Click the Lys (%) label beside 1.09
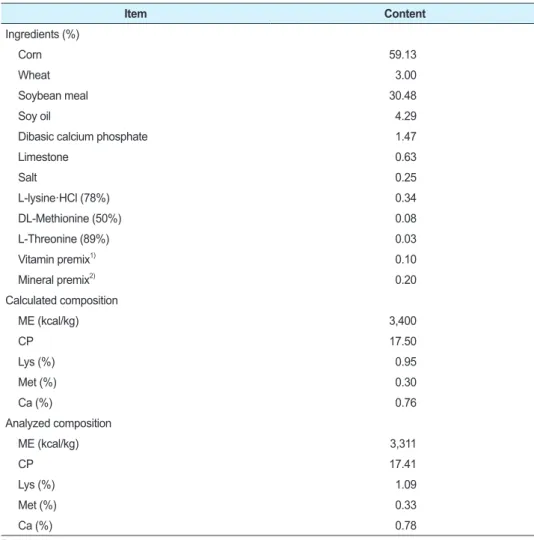Image resolution: width=534 pixels, height=540 pixels. click(x=36, y=485)
